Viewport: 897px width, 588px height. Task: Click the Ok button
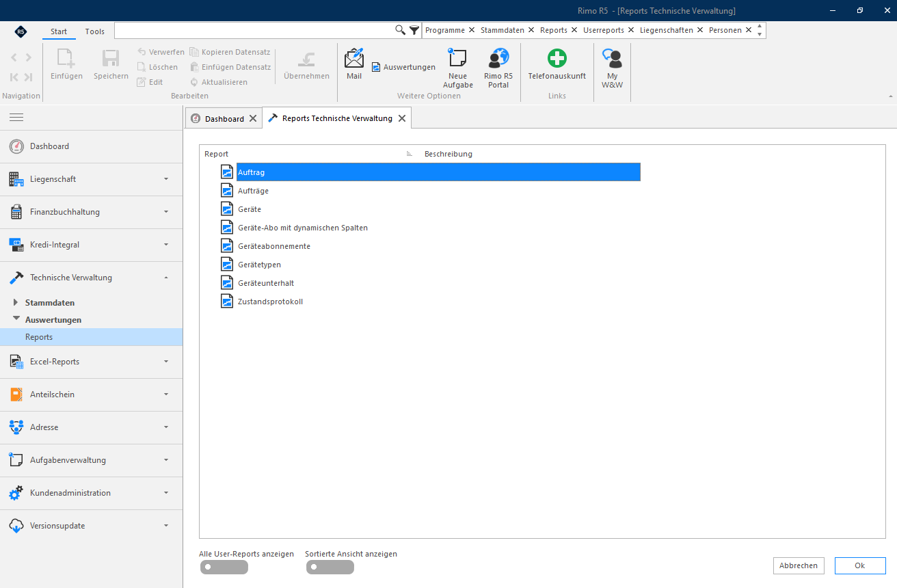click(860, 565)
